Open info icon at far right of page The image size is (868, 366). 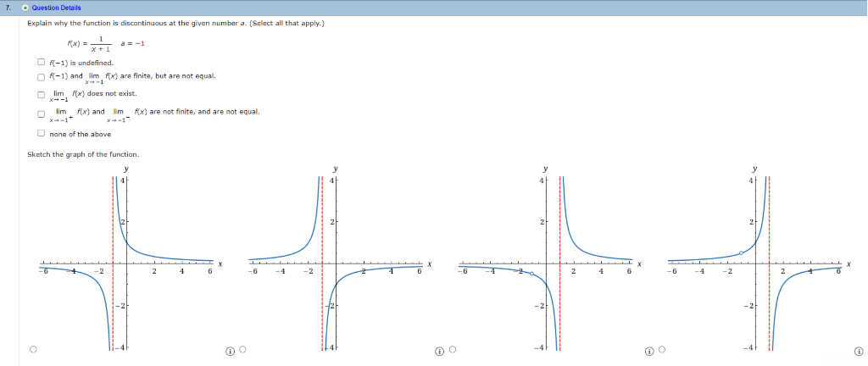(859, 351)
